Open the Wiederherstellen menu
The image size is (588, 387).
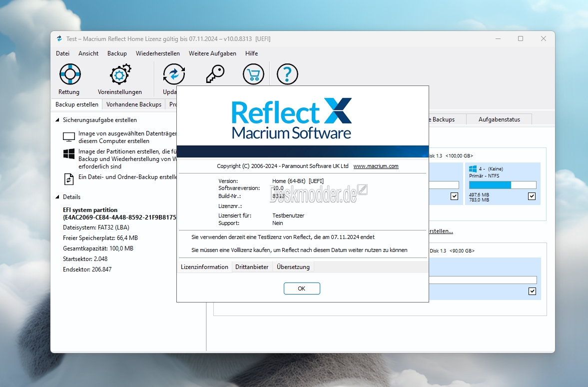point(158,53)
